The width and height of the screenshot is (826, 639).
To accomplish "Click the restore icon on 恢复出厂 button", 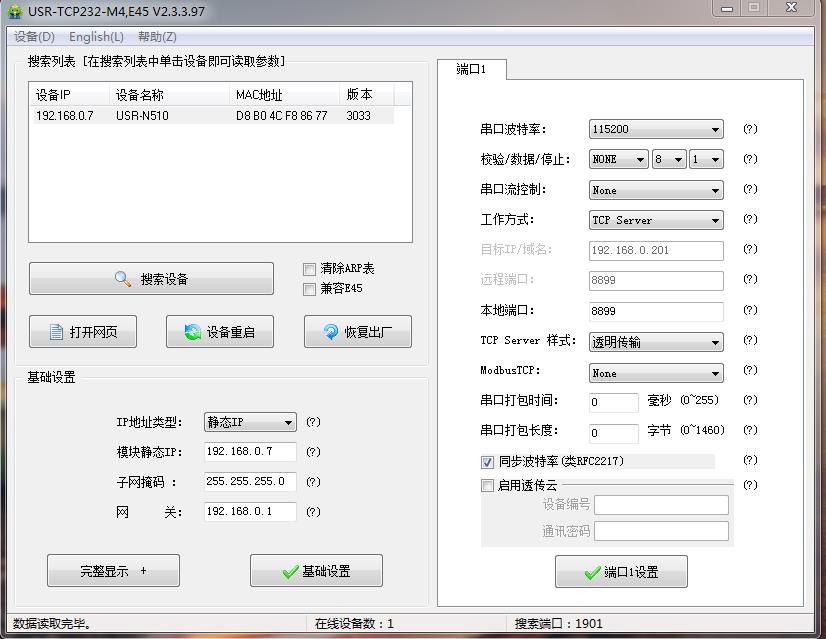I will (x=330, y=333).
